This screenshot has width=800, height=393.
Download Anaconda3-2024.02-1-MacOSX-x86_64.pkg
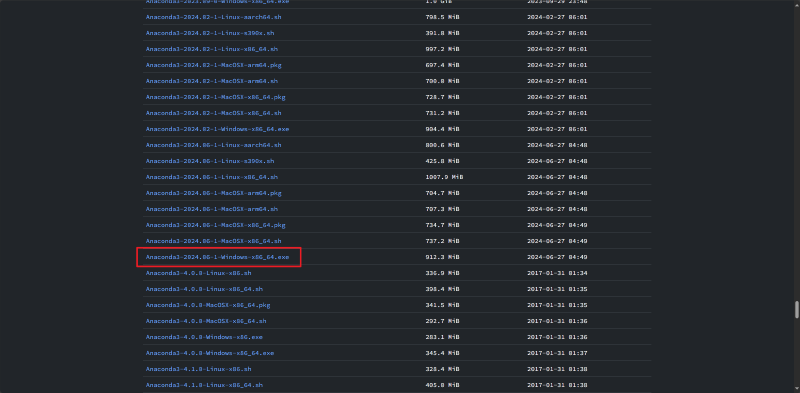tap(215, 97)
